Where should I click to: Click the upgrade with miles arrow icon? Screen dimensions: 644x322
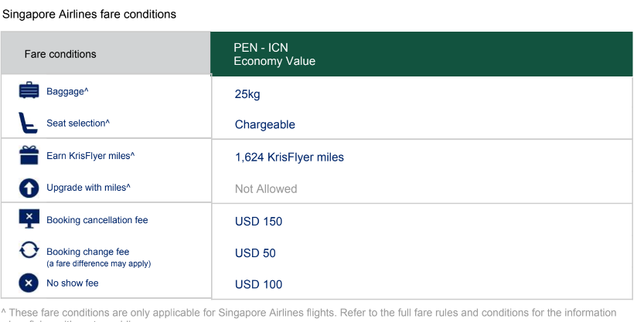[29, 188]
